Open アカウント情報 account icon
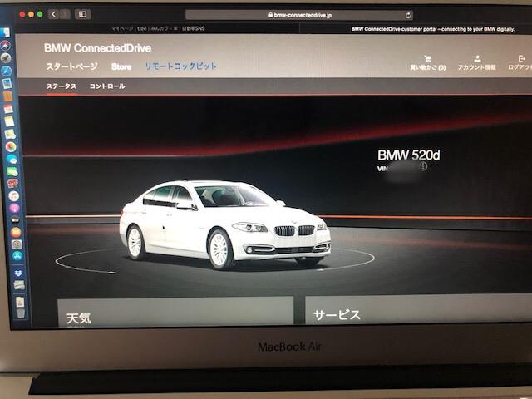The width and height of the screenshot is (532, 399). pos(476,63)
